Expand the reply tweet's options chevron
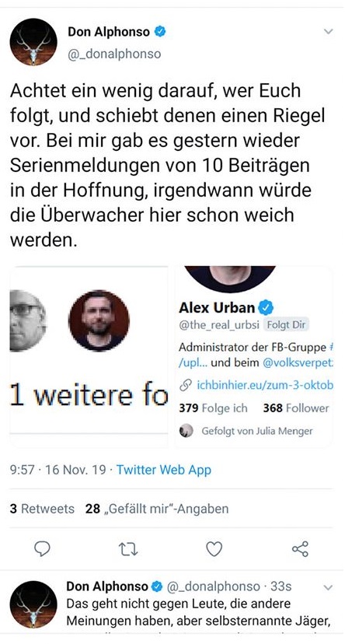 pyautogui.click(x=328, y=588)
